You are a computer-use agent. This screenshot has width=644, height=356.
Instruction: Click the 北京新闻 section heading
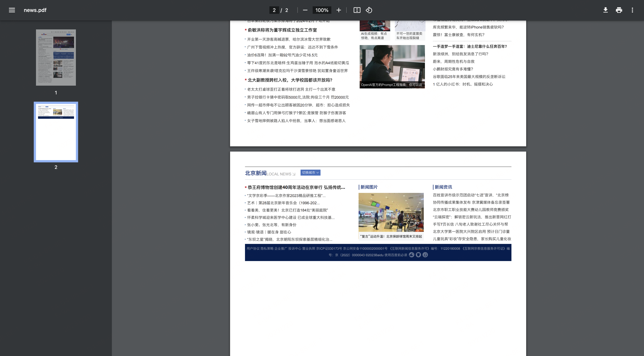pyautogui.click(x=255, y=173)
